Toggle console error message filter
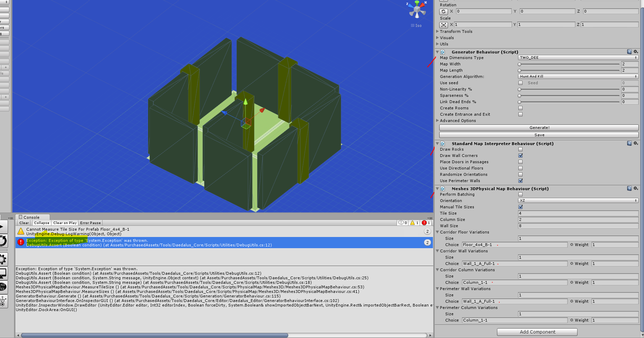 (x=426, y=223)
